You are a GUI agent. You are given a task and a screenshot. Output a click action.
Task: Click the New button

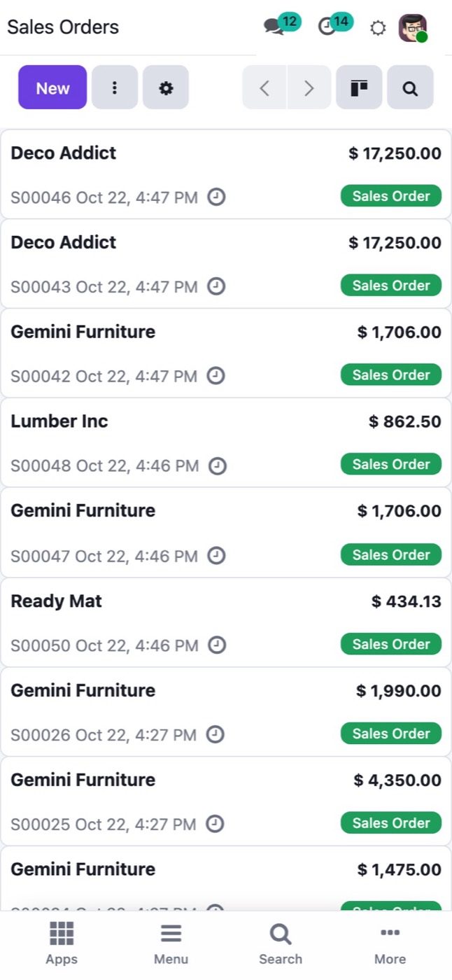[52, 87]
